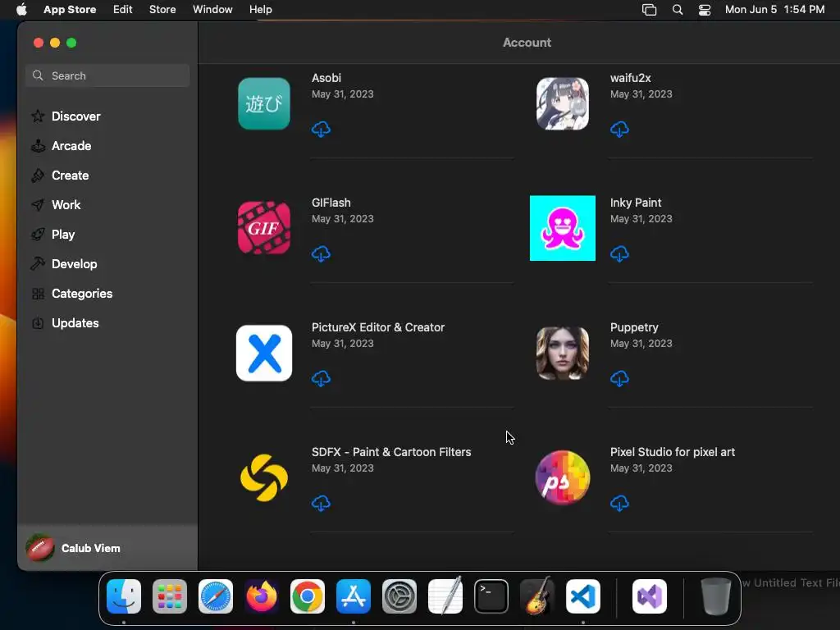Open Finder from the Dock

(x=124, y=596)
